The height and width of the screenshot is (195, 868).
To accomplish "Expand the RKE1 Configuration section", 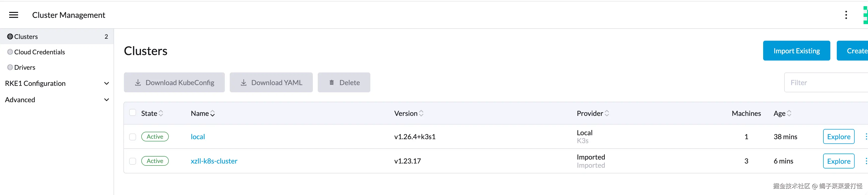I will [x=107, y=83].
